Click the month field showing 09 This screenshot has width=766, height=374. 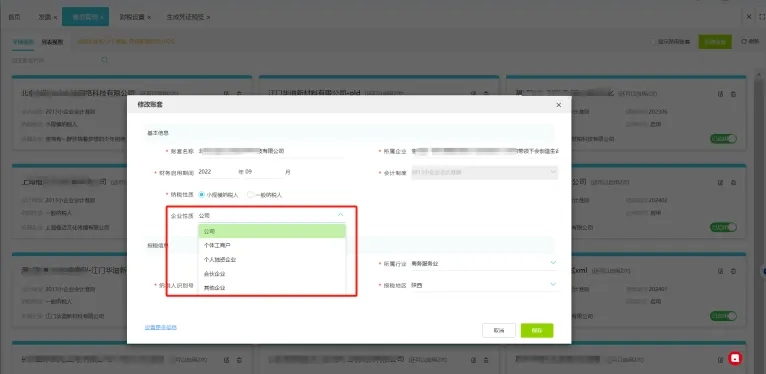[263, 172]
